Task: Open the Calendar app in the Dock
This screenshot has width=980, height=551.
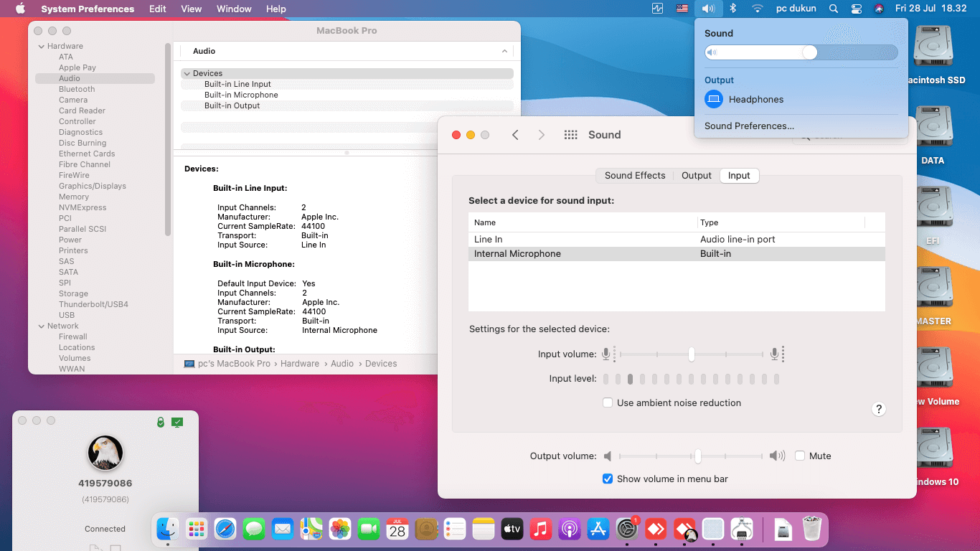Action: 397,529
